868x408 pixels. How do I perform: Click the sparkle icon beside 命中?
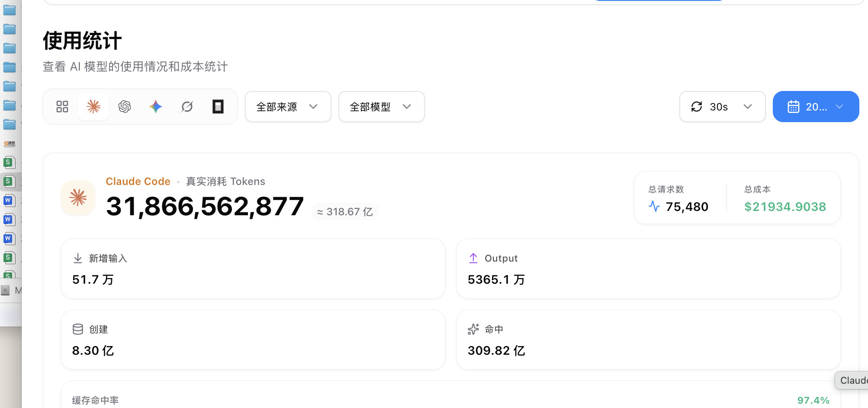pos(473,329)
